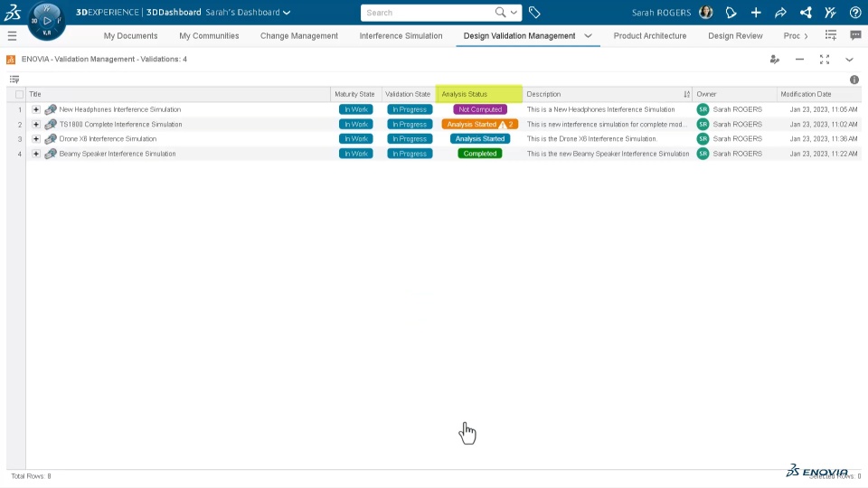Click the TS1800 simulation icon
The image size is (868, 488).
coord(51,125)
